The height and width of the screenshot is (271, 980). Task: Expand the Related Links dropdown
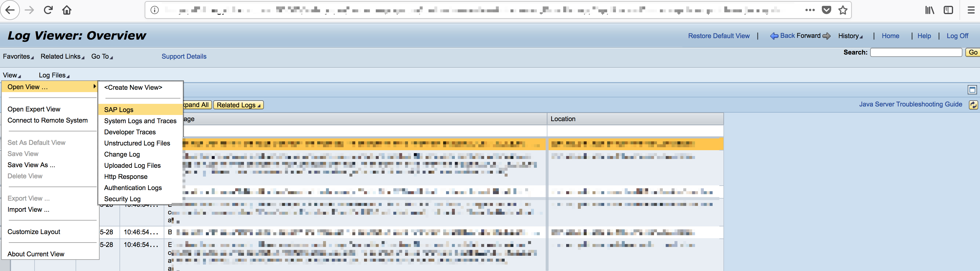[x=62, y=56]
